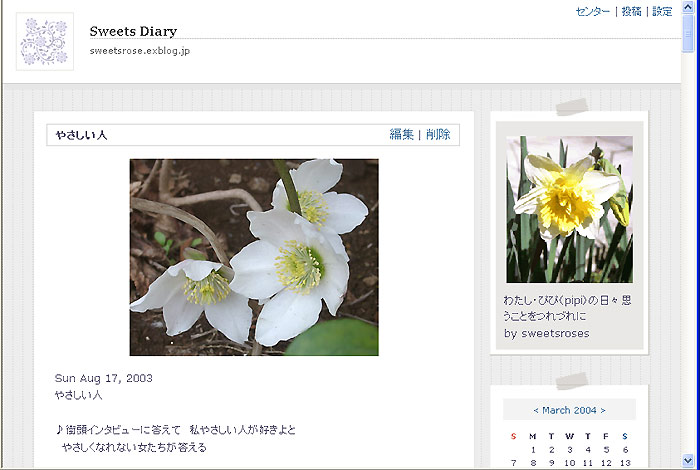Click the white hellebore flowers photo
Image resolution: width=700 pixels, height=470 pixels.
tap(254, 257)
